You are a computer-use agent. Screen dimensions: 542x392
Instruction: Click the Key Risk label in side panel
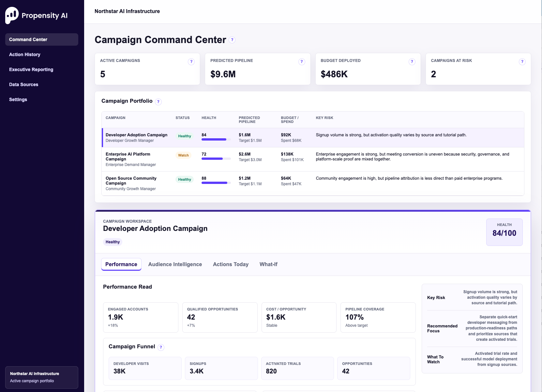coord(436,297)
